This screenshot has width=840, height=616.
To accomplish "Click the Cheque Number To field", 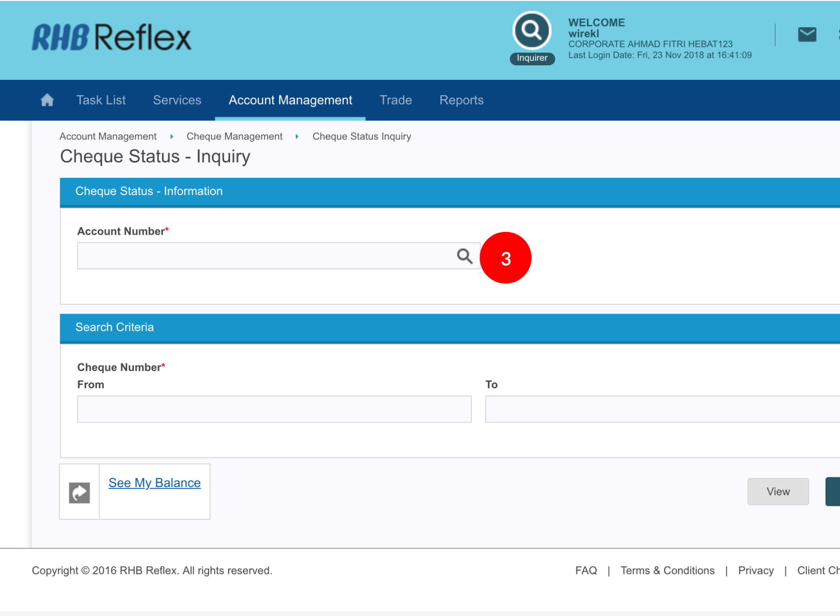I will coord(662,409).
